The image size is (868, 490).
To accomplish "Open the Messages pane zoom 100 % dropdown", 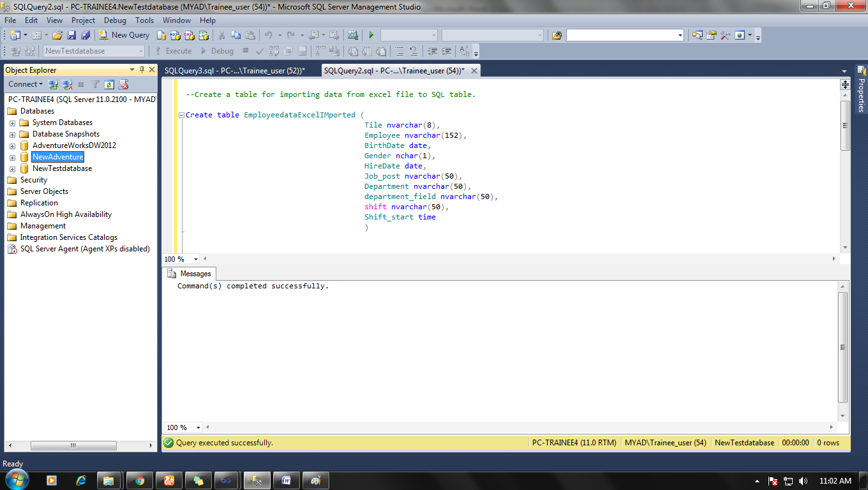I will click(198, 427).
